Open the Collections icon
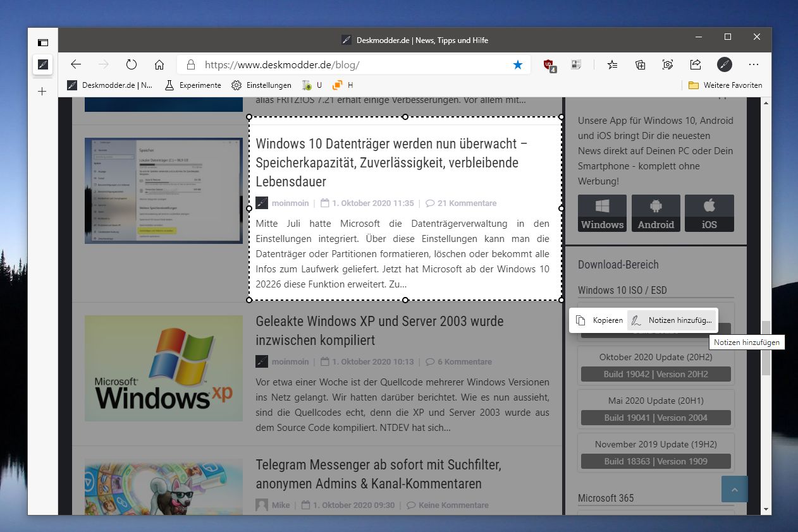Screen dimensions: 798x532 tap(641, 64)
